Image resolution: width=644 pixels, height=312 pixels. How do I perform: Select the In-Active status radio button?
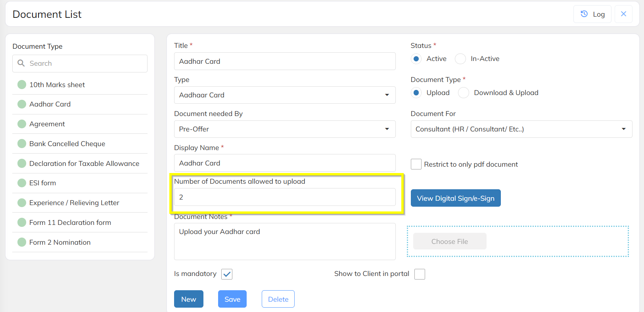pyautogui.click(x=460, y=59)
